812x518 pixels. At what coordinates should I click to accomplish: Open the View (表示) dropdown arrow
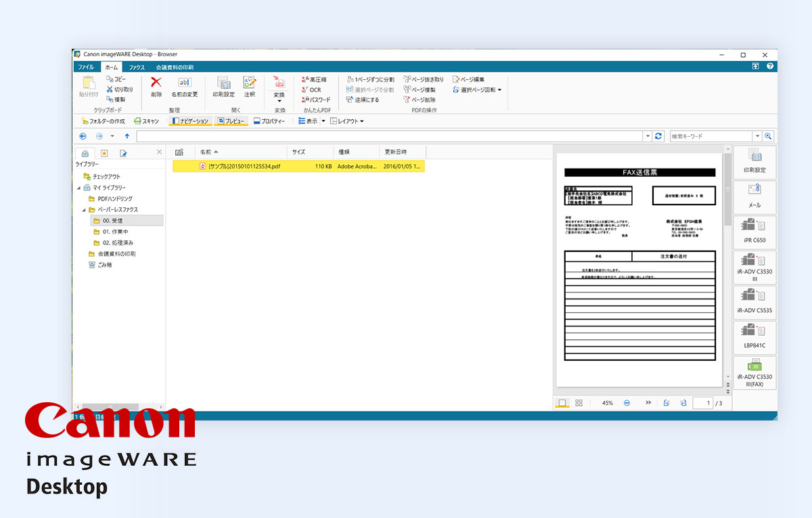pos(323,121)
